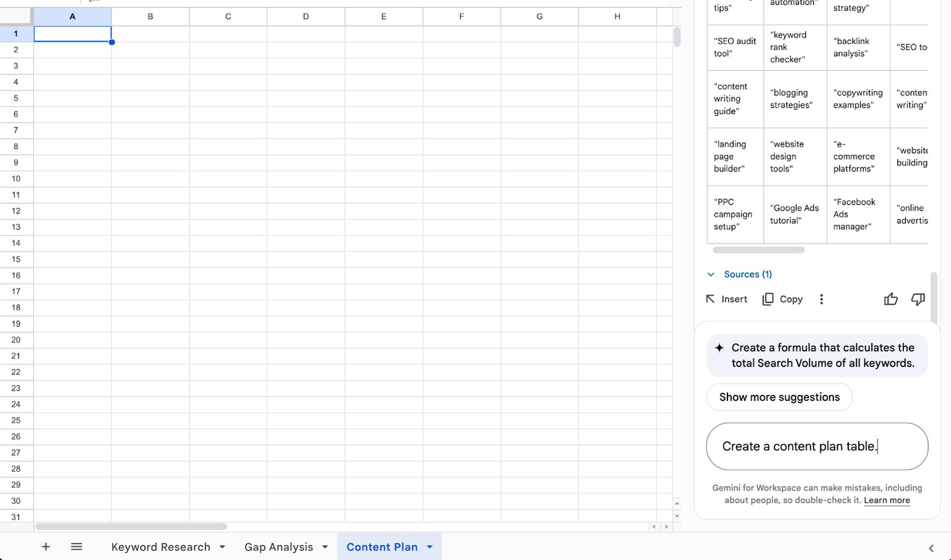
Task: Switch to the Keyword Research sheet tab
Action: (x=160, y=547)
